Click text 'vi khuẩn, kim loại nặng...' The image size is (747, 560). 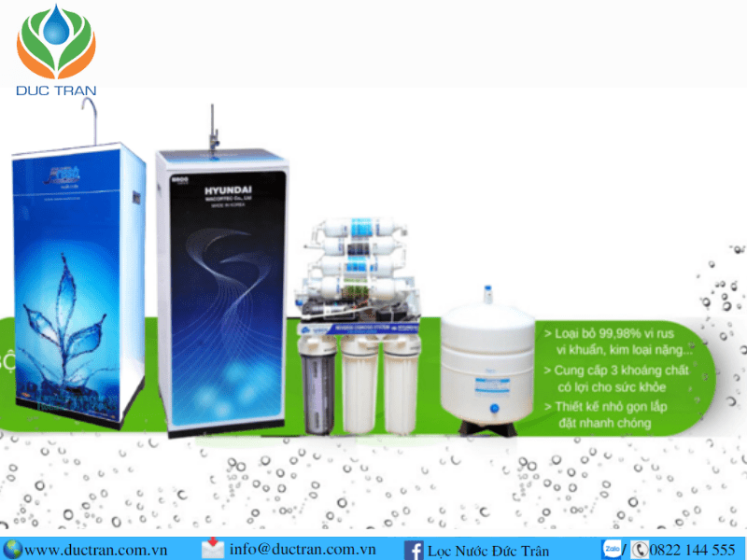pos(625,350)
